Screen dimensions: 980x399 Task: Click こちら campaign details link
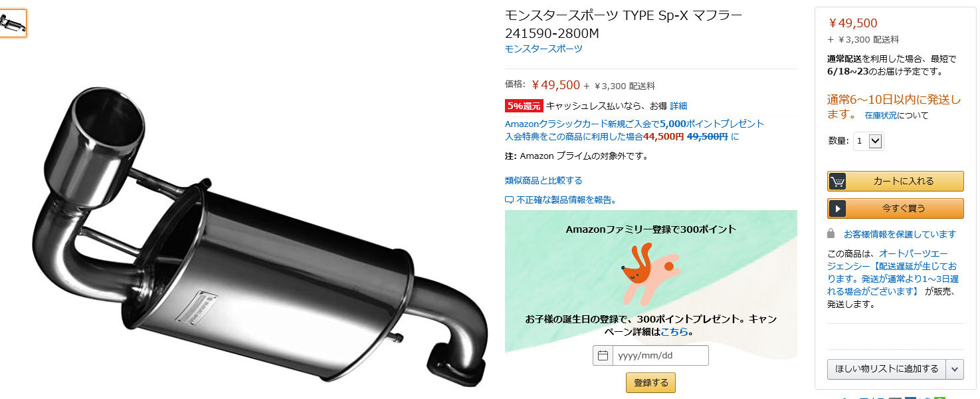674,331
